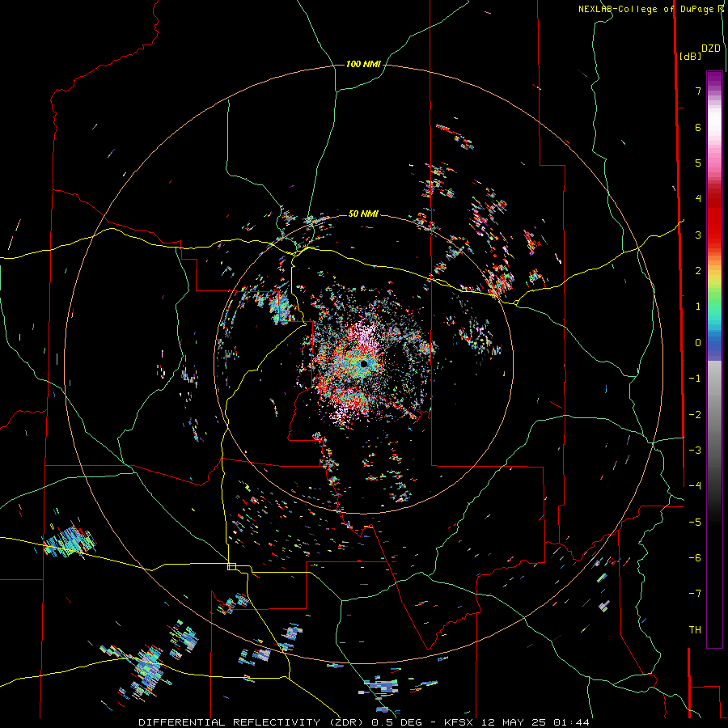Viewport: 728px width, 728px height.
Task: Click the -3 value on the scale
Action: click(695, 451)
